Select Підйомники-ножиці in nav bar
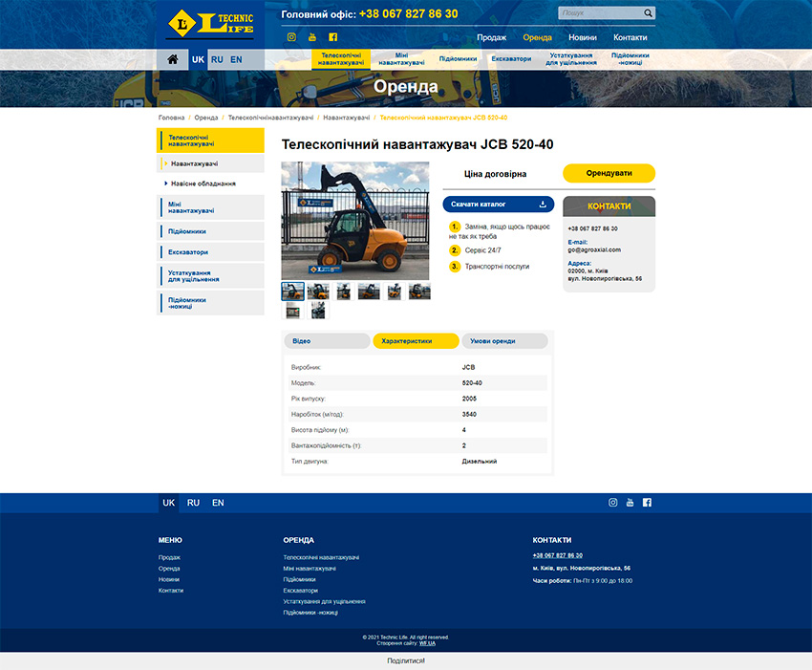Viewport: 812px width, 670px height. coord(630,59)
